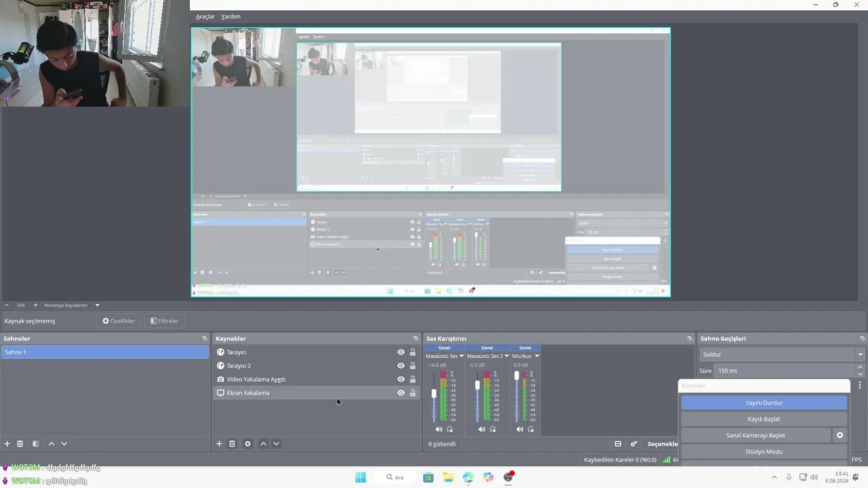This screenshot has width=868, height=488.
Task: Select Sahne 1 in scenes list
Action: tap(105, 352)
